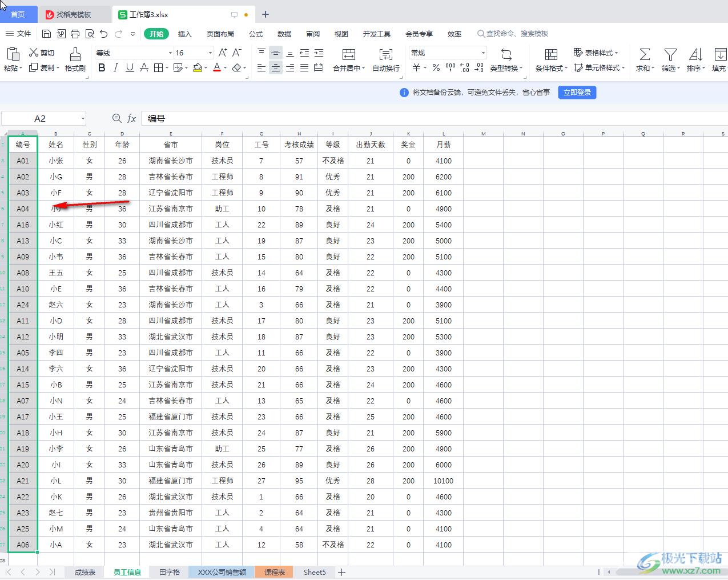
Task: Click the red font color swatch
Action: tap(217, 67)
